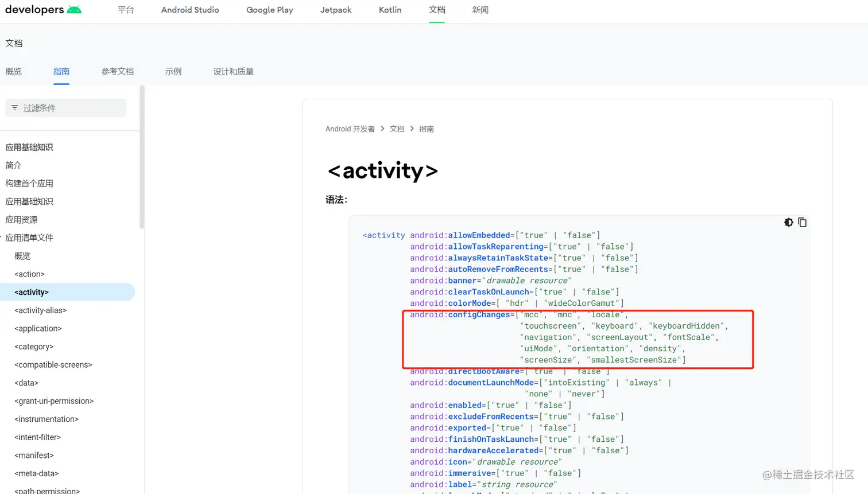Open the <application> sidebar entry
Viewport: 868px width, 494px height.
coord(38,329)
